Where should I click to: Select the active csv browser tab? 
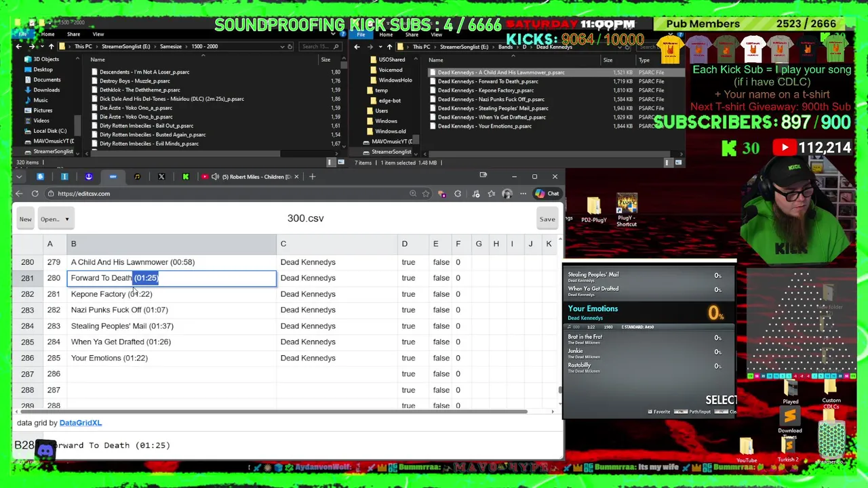(113, 177)
